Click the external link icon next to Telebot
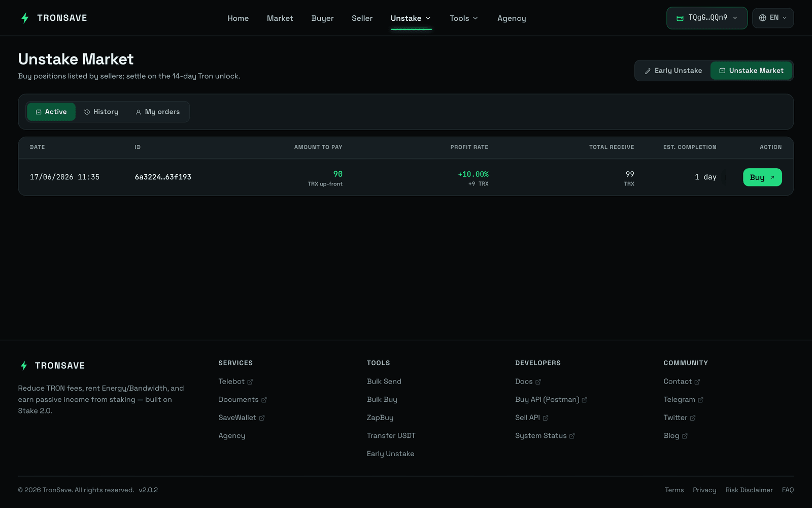The height and width of the screenshot is (508, 812). [250, 382]
